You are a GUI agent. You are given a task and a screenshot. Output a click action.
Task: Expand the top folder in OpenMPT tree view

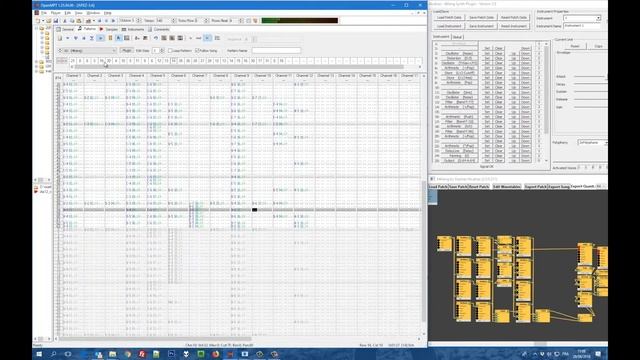pyautogui.click(x=36, y=28)
